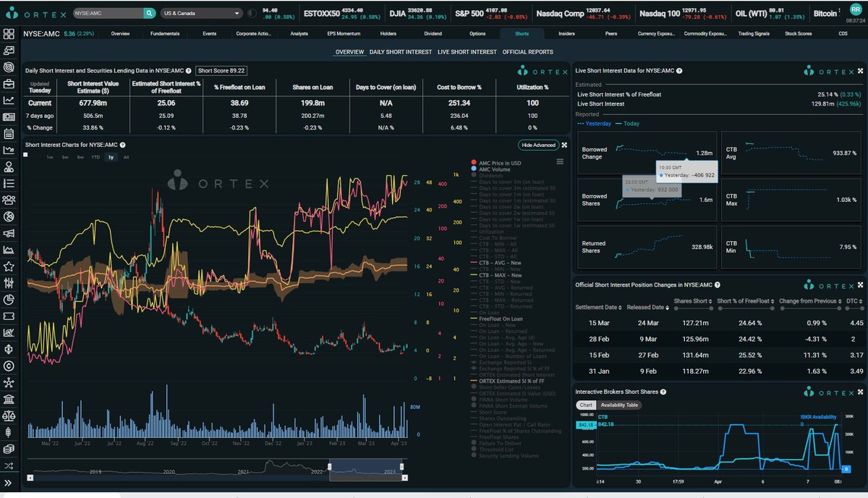Go to OFFICIAL REPORTS sub-tab

(x=528, y=52)
